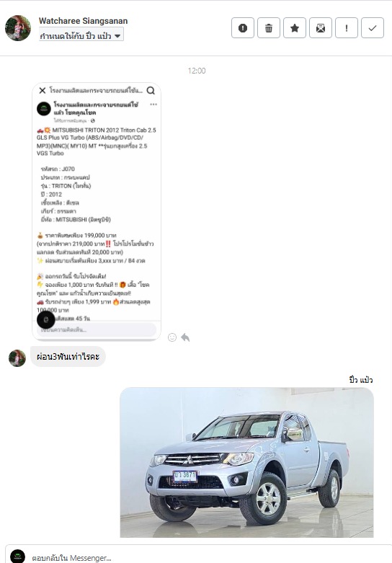
Task: Mark the conversation as unread using envelope icon
Action: 321,28
